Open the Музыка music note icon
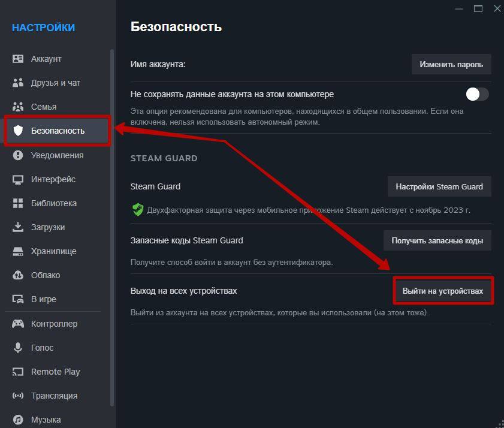This screenshot has width=504, height=428. pyautogui.click(x=19, y=419)
